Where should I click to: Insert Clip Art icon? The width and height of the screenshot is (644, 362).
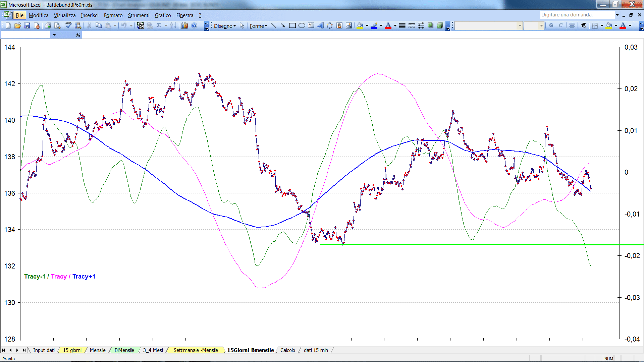[339, 25]
